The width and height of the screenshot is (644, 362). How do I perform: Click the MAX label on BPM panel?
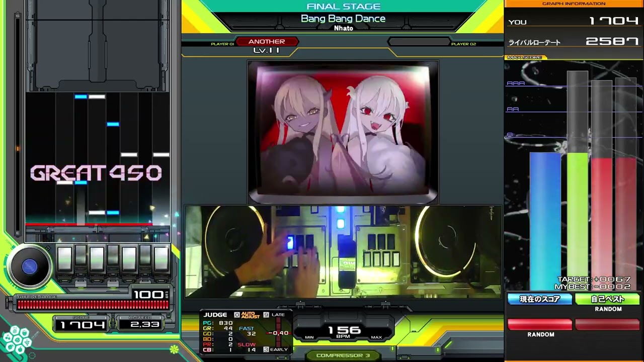click(x=376, y=337)
